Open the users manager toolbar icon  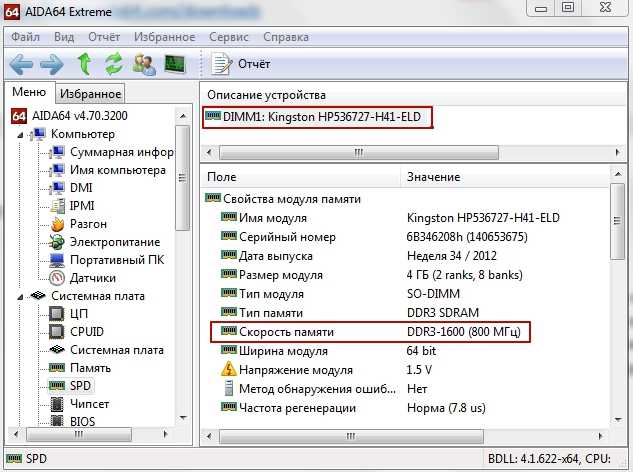144,64
